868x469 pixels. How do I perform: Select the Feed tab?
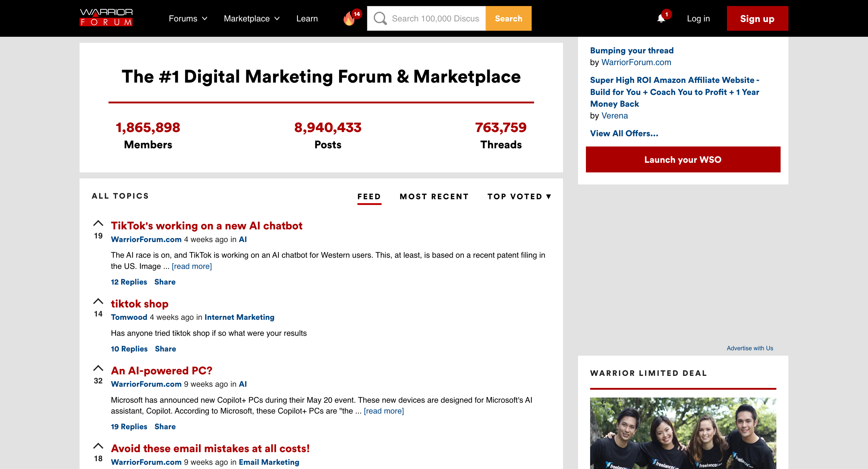point(369,197)
